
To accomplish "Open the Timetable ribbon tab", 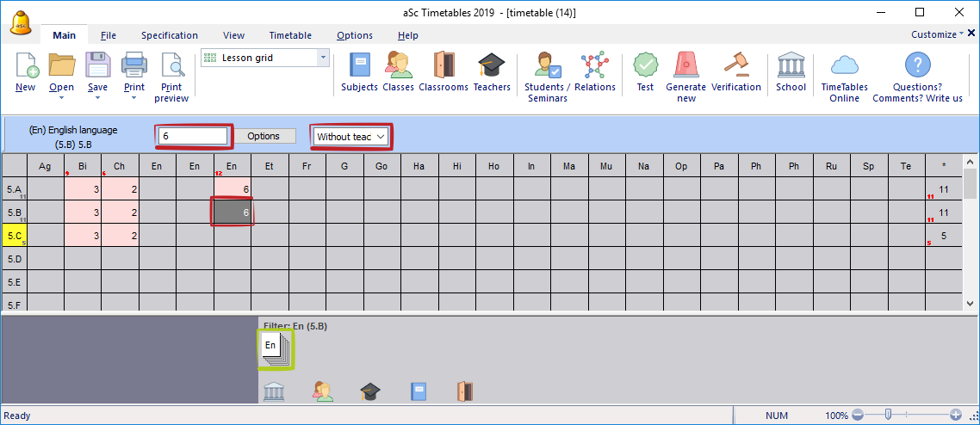I will [290, 35].
